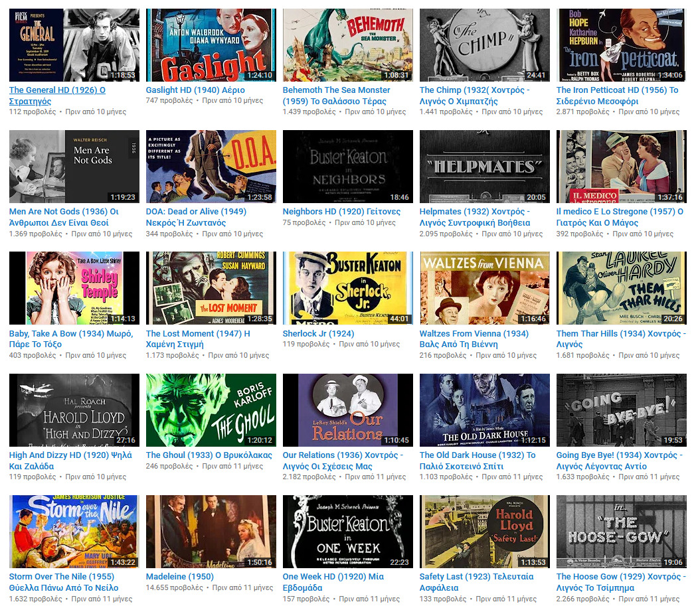Open Harold Lloyd Safety Last thumbnail

tap(484, 531)
